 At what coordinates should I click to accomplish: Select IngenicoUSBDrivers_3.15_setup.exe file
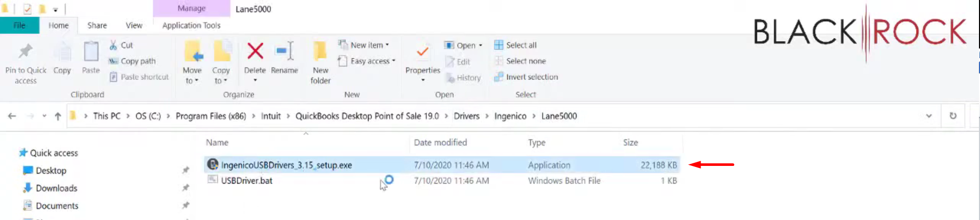[x=442, y=165]
